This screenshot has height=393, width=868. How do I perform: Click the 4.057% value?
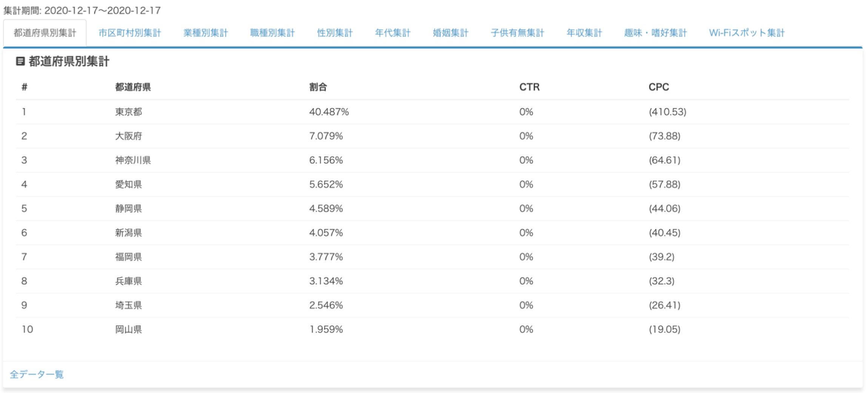pyautogui.click(x=326, y=233)
